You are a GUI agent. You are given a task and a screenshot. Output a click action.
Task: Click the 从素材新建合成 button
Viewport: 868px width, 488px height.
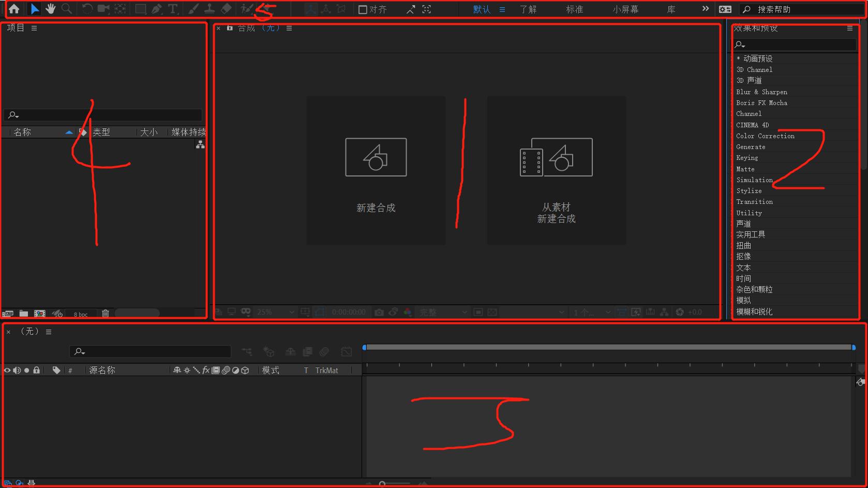tap(557, 170)
